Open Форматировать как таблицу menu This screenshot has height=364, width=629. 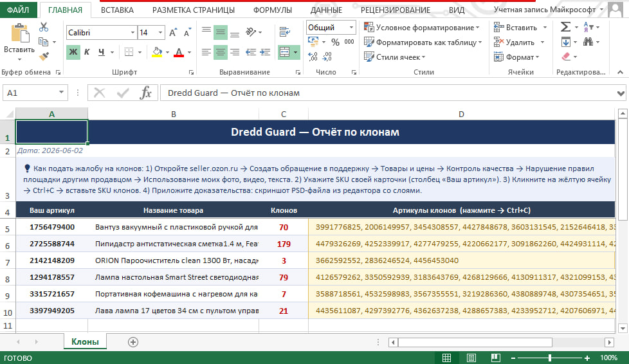point(423,42)
